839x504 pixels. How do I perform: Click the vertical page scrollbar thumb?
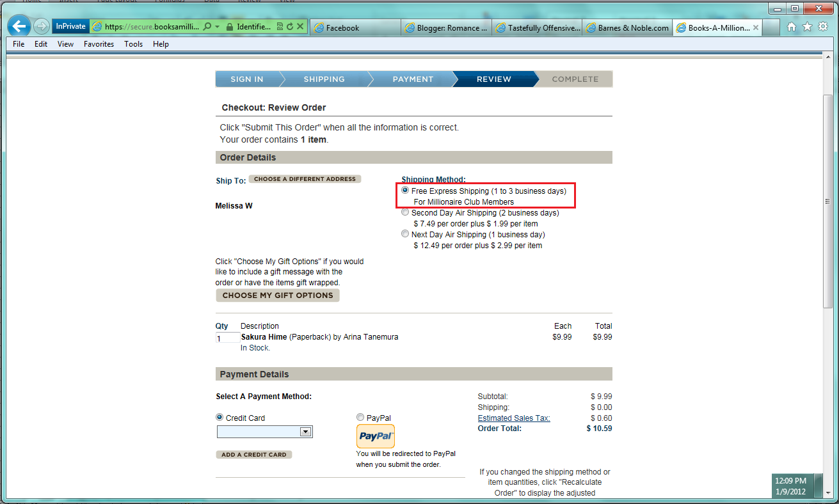pyautogui.click(x=828, y=201)
